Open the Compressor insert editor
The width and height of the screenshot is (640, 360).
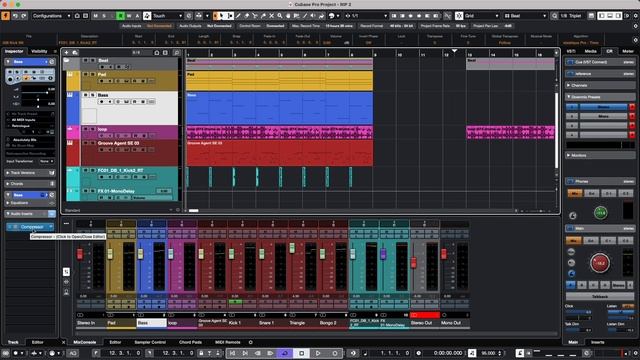32,227
